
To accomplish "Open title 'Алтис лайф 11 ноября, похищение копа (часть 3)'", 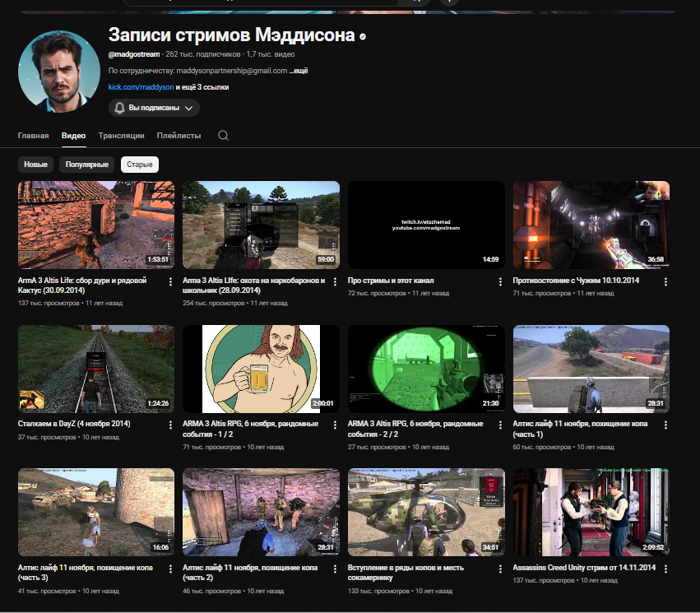I will pyautogui.click(x=86, y=573).
